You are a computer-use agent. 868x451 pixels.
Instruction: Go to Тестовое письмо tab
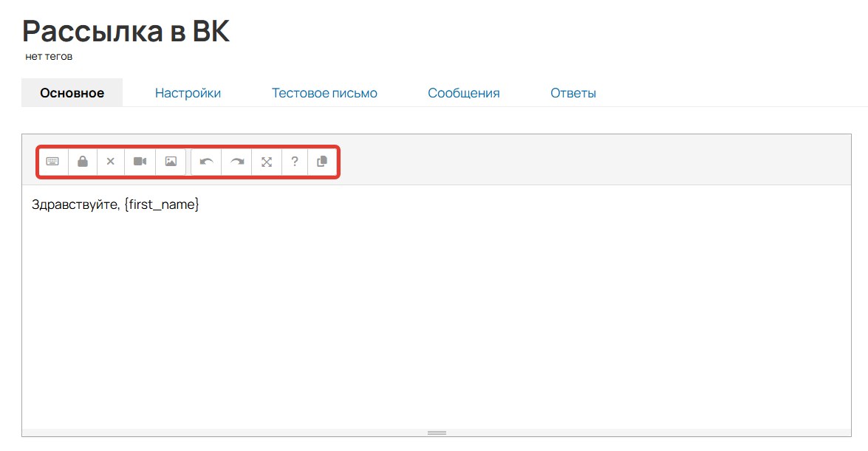(324, 93)
